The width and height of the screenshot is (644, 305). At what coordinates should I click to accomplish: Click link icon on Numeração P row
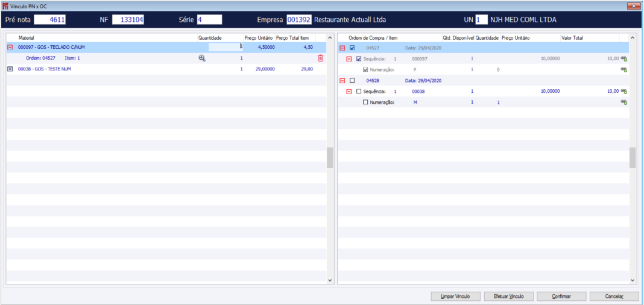coord(623,70)
